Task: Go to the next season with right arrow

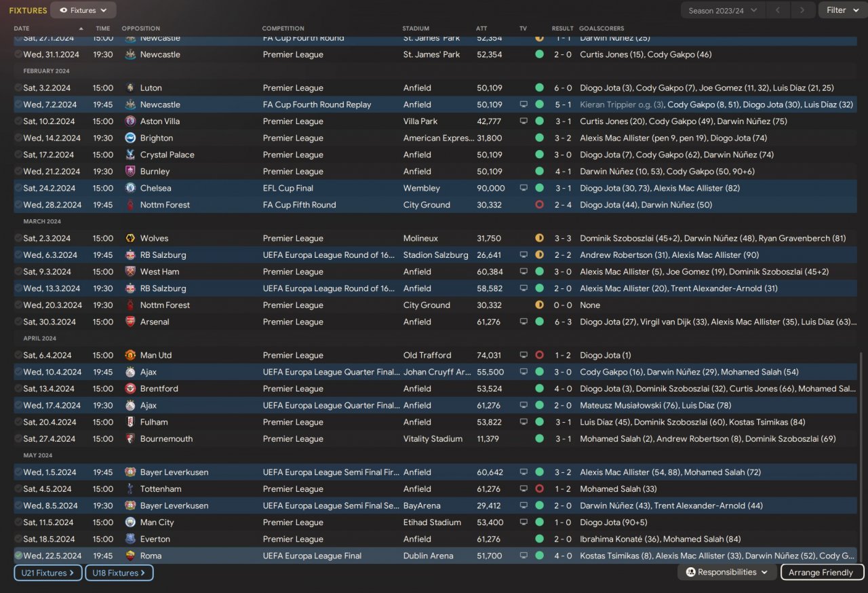Action: tap(803, 10)
